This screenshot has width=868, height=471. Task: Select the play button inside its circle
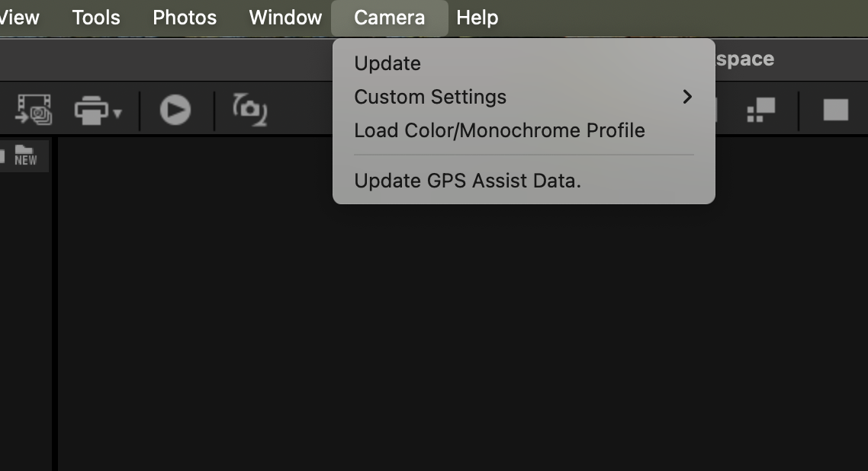coord(175,109)
